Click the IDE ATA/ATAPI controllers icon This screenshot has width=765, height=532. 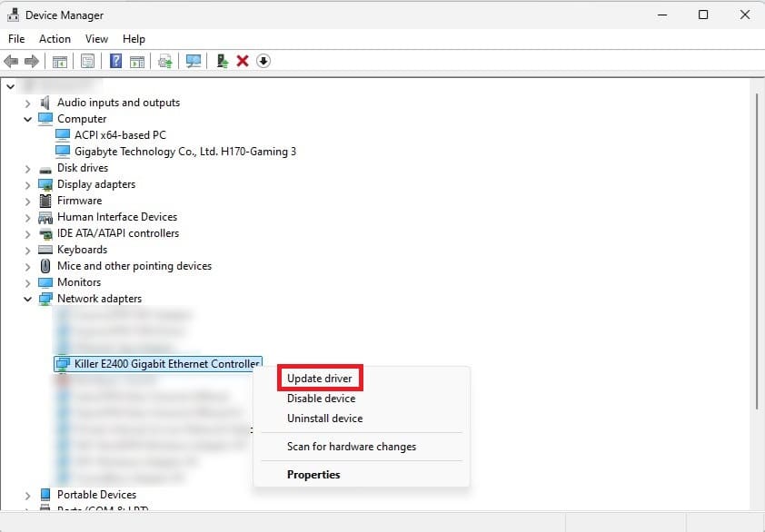point(45,233)
